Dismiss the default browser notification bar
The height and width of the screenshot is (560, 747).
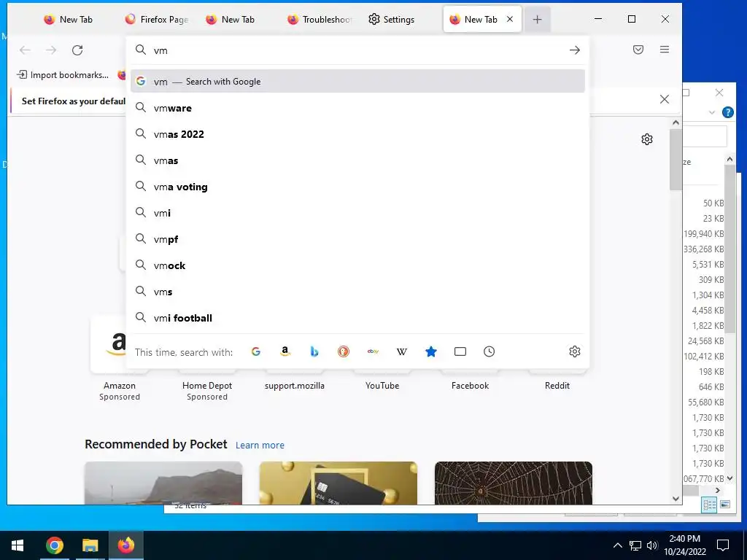pos(664,99)
